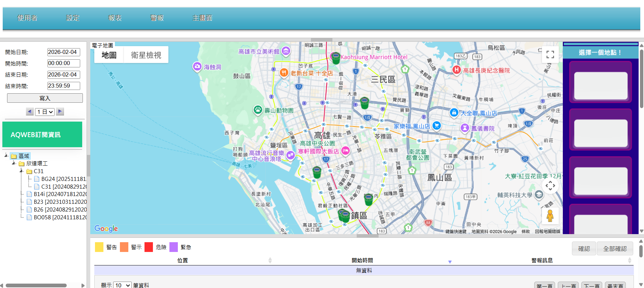Click the AQWEB訂閱資訊 button

pyautogui.click(x=42, y=134)
